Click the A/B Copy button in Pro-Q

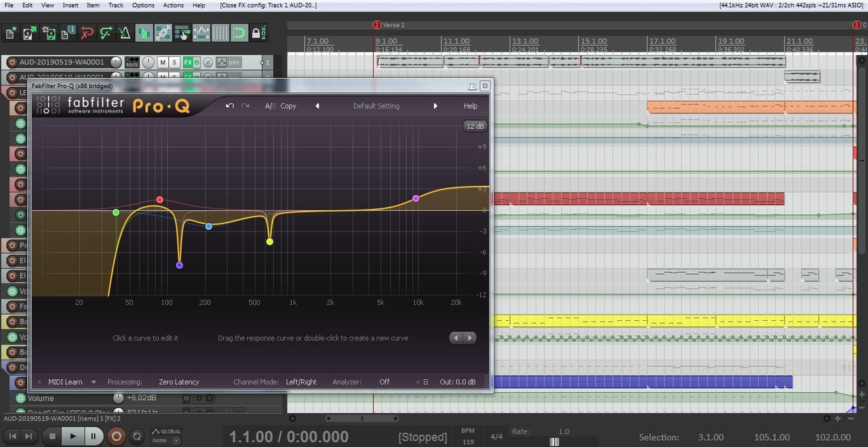coord(281,106)
